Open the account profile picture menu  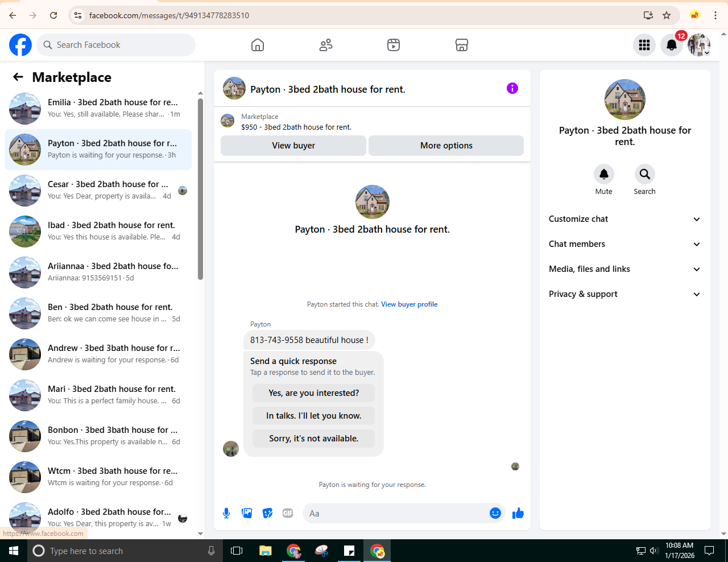tap(699, 45)
